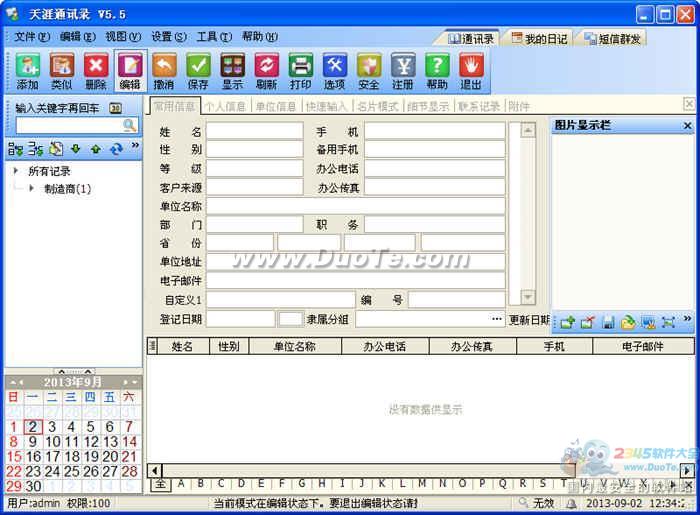The image size is (700, 515).
Task: Select the 名片模式 tab
Action: pyautogui.click(x=378, y=106)
